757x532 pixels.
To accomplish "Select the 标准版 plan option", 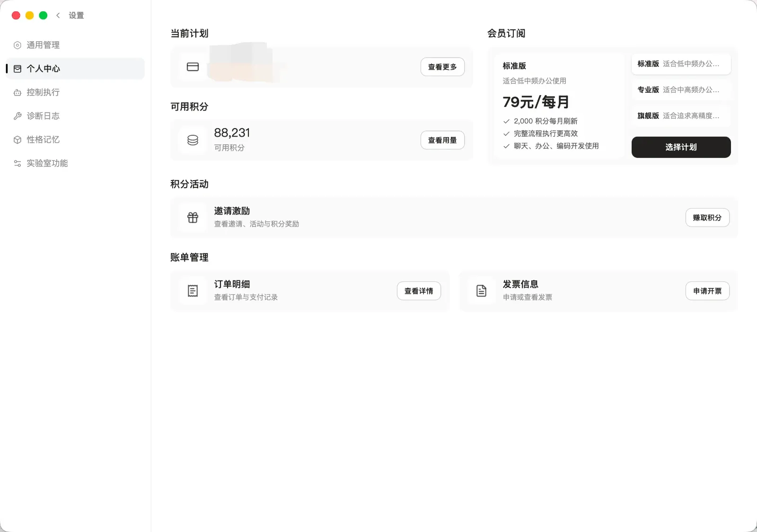I will click(x=681, y=64).
